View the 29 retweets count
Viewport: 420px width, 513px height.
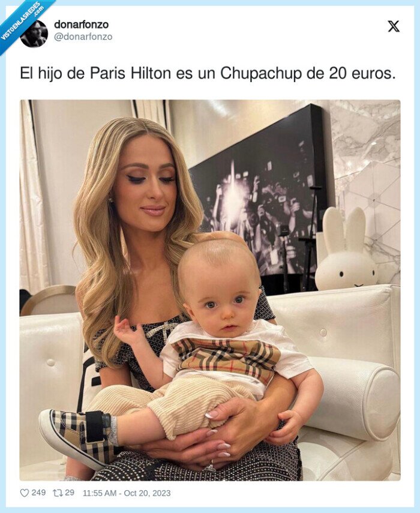pos(70,493)
